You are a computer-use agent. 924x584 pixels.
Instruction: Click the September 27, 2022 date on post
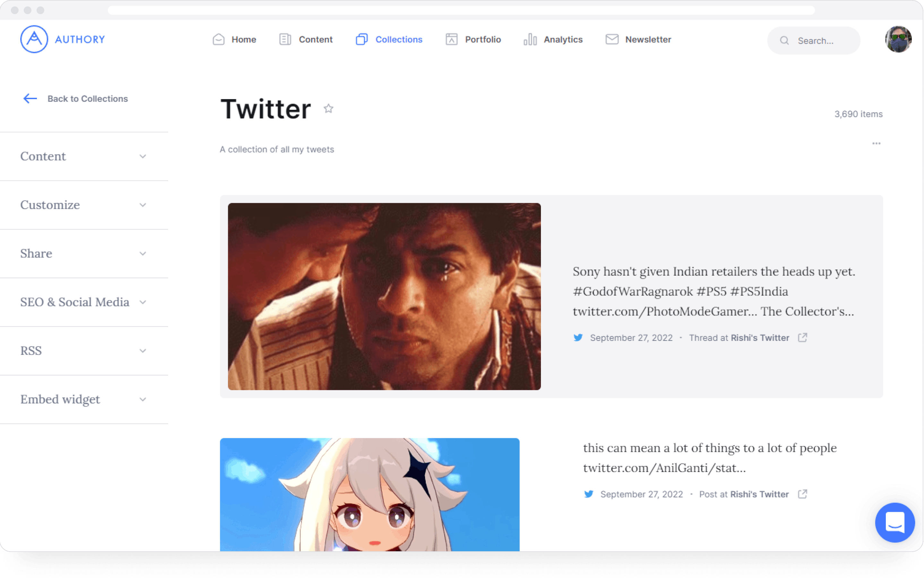(642, 494)
